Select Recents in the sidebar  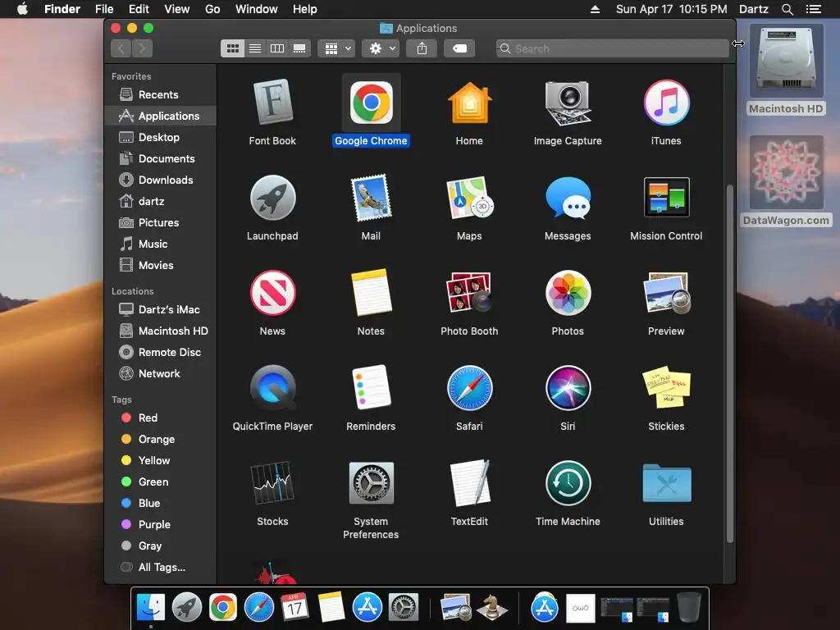point(161,95)
